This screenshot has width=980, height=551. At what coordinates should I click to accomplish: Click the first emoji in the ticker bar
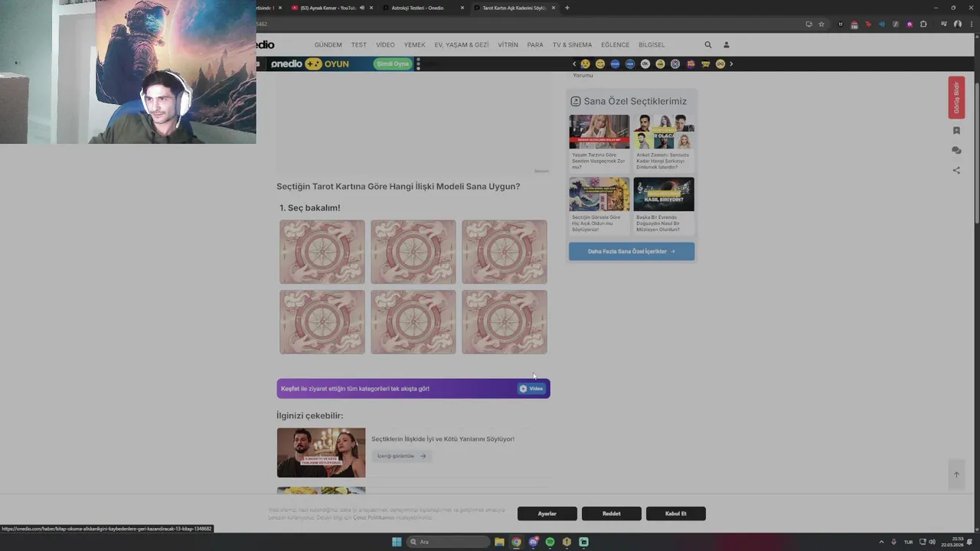pyautogui.click(x=586, y=64)
